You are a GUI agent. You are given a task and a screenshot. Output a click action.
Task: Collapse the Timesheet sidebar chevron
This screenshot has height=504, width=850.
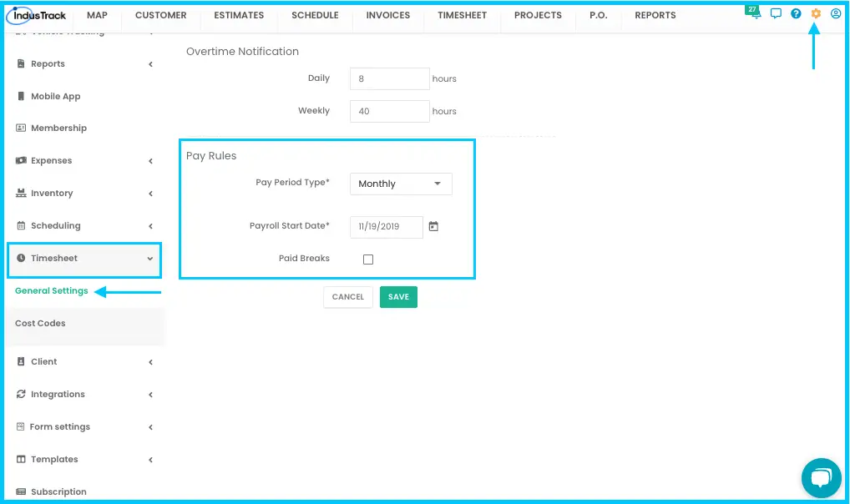tap(150, 259)
